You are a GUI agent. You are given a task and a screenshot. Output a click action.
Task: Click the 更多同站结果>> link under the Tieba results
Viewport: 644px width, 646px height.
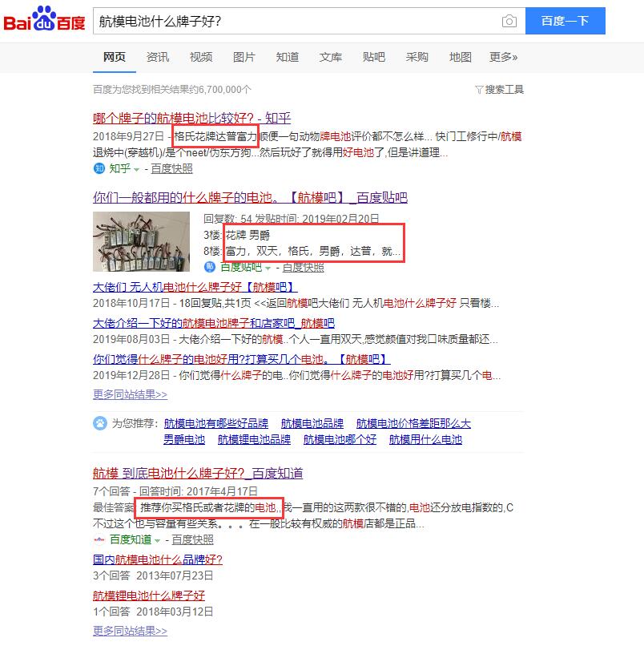(129, 395)
